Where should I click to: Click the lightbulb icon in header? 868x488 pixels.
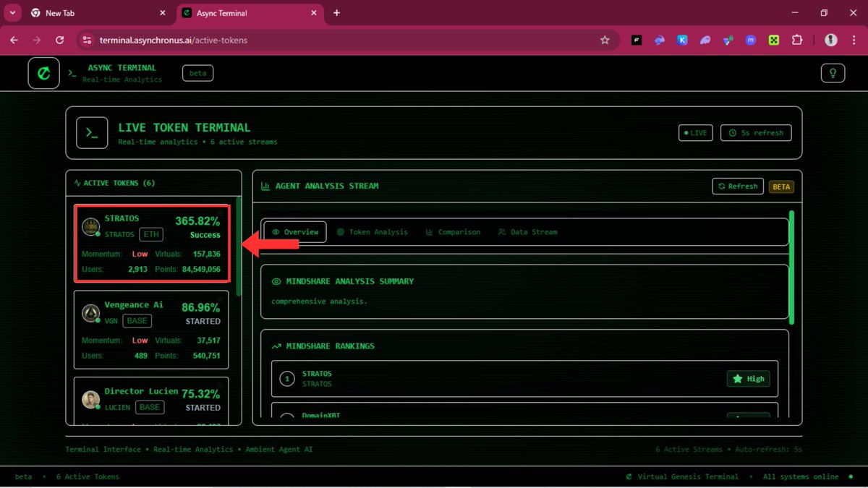[833, 73]
